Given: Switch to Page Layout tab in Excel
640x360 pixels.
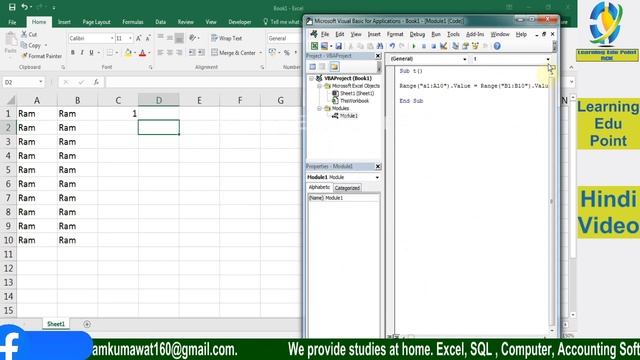Looking at the screenshot, I should click(96, 22).
